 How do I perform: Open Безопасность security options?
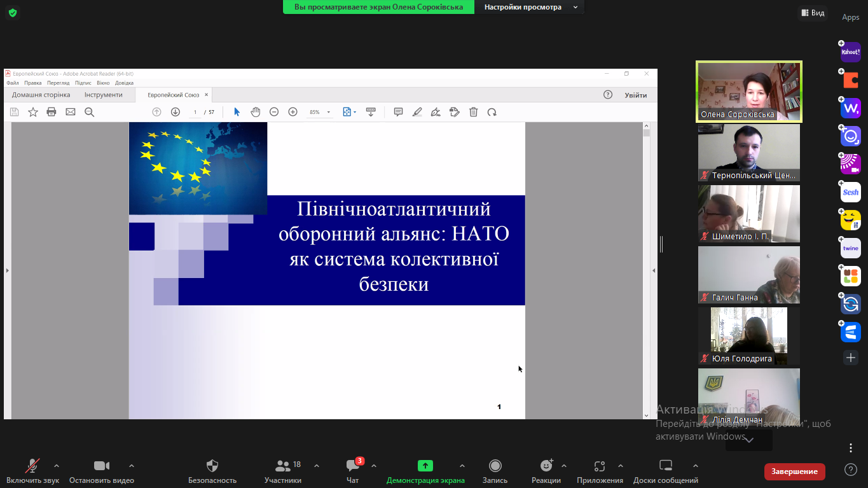[x=212, y=471]
